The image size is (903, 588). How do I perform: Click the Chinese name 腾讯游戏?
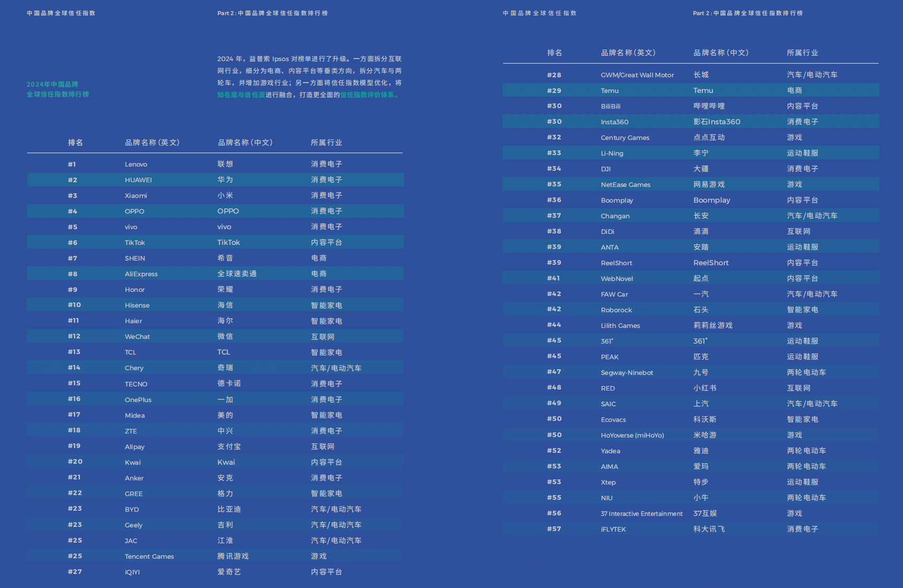[x=233, y=556]
